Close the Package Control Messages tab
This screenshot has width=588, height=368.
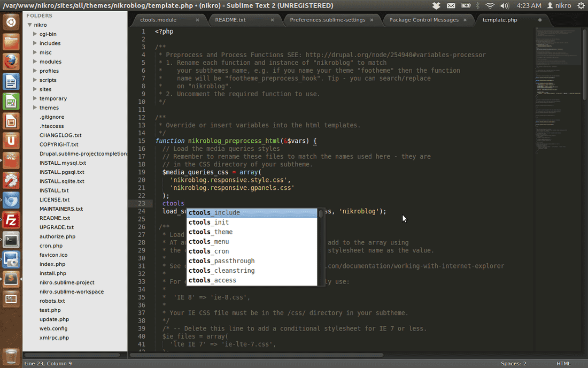point(465,20)
